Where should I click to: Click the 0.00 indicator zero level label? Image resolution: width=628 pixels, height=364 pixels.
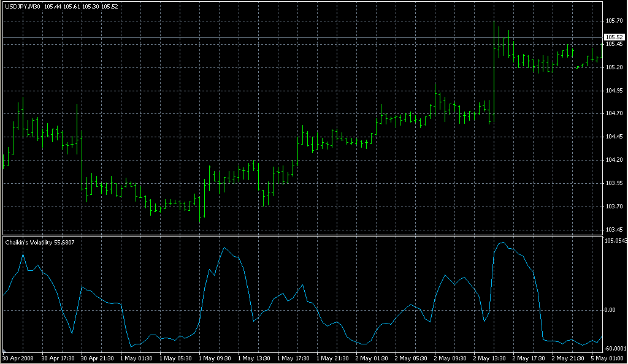pos(610,310)
